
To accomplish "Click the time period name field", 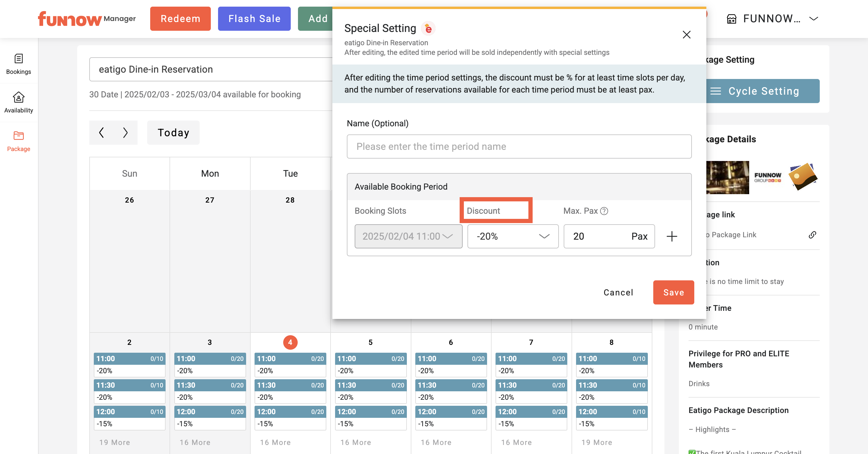I will tap(519, 147).
